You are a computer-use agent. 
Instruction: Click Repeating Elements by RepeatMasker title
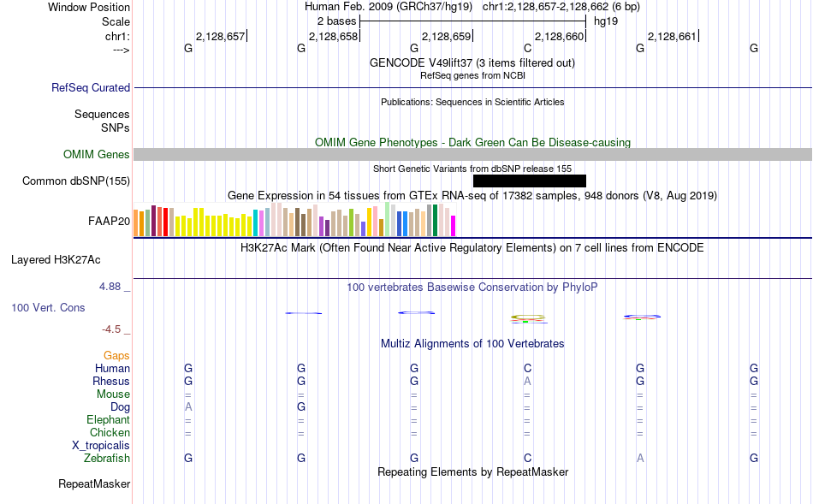point(472,472)
